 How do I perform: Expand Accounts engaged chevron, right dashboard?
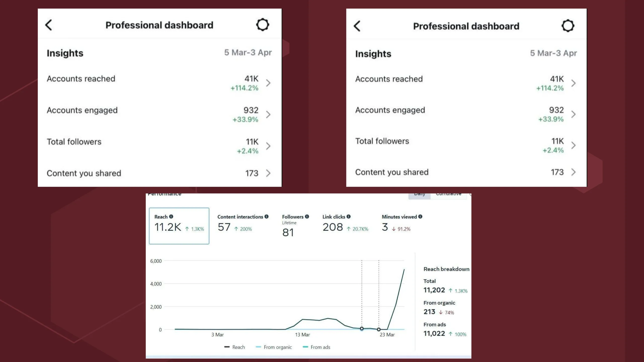click(x=574, y=114)
